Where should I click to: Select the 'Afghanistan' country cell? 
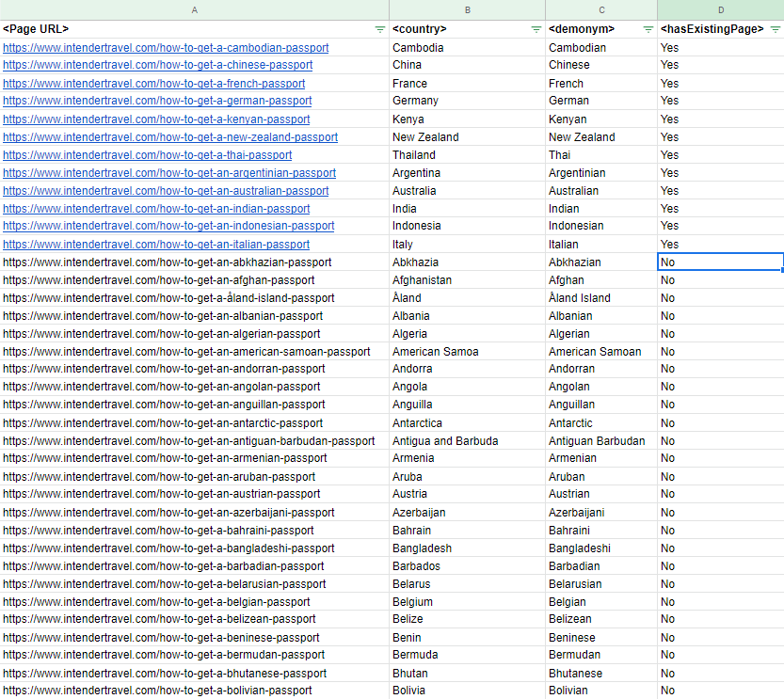468,280
